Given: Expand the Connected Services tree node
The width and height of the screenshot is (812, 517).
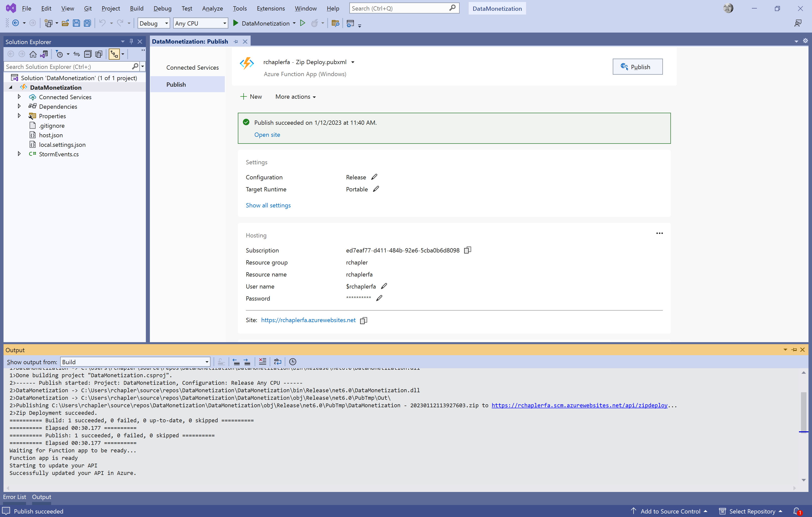Looking at the screenshot, I should click(x=19, y=97).
